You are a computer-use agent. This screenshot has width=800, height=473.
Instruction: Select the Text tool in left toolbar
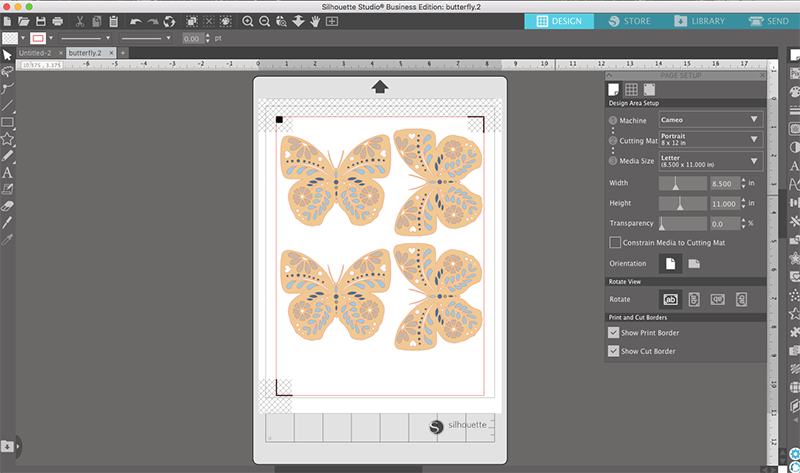tap(8, 172)
